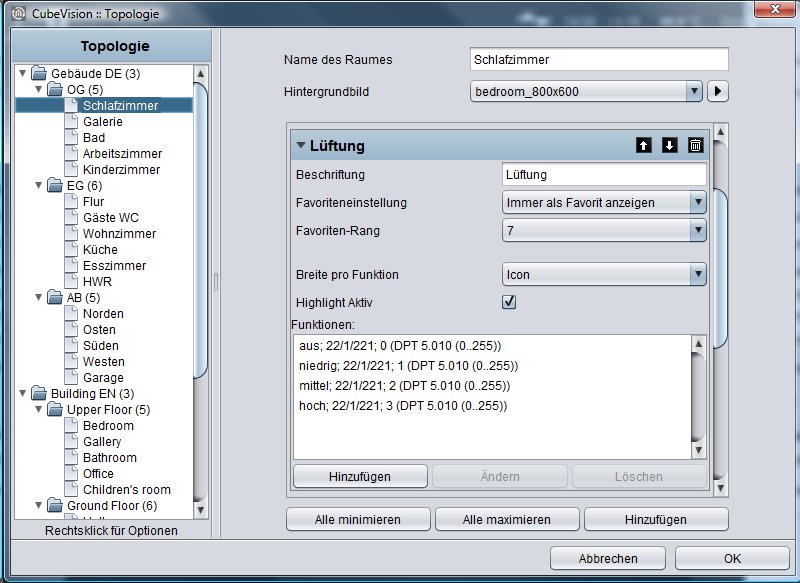The image size is (800, 583).
Task: Click Alle minimieren button
Action: point(358,519)
